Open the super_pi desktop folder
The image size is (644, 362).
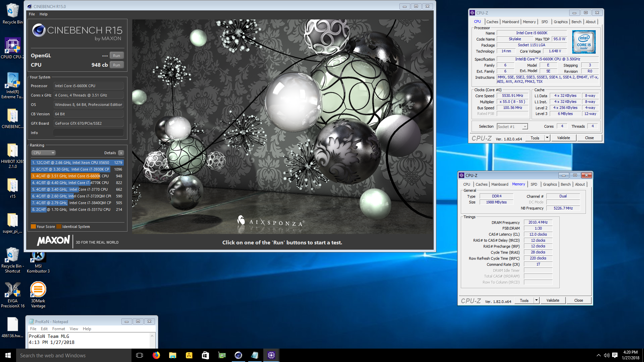click(x=12, y=223)
